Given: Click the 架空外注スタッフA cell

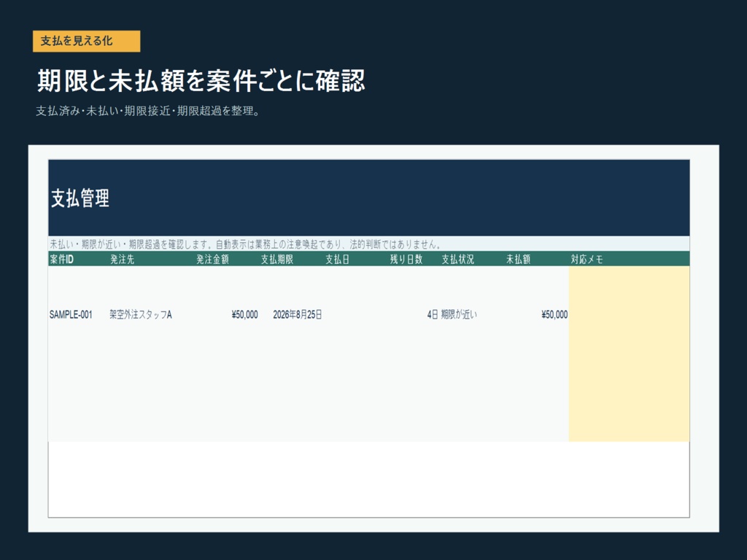Looking at the screenshot, I should click(x=141, y=315).
